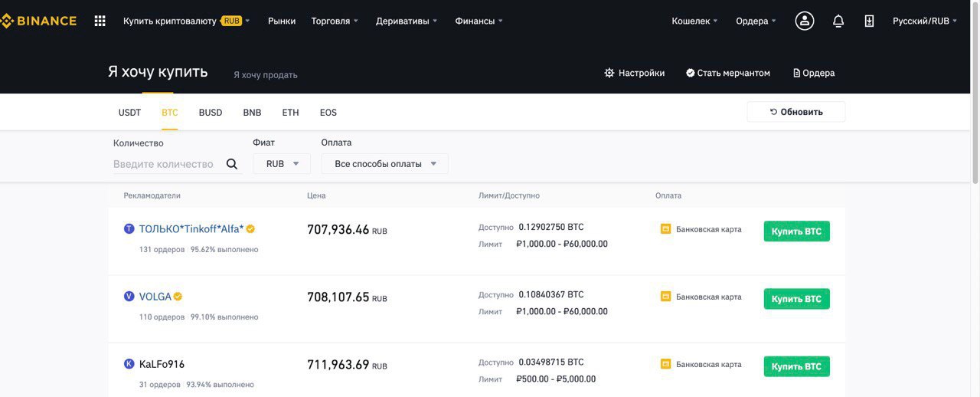The width and height of the screenshot is (980, 397).
Task: Click available amount 0.12902750 BTC
Action: coord(551,227)
